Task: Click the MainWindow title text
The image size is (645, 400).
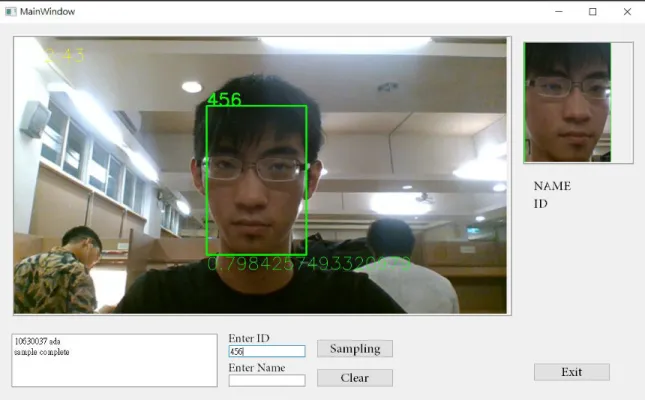Action: pos(47,12)
